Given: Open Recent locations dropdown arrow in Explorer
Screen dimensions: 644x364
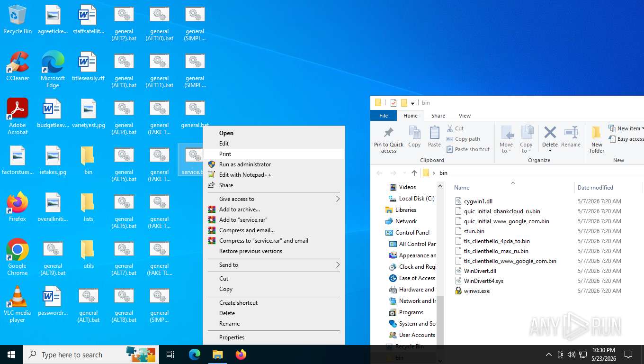Looking at the screenshot, I should coord(404,173).
